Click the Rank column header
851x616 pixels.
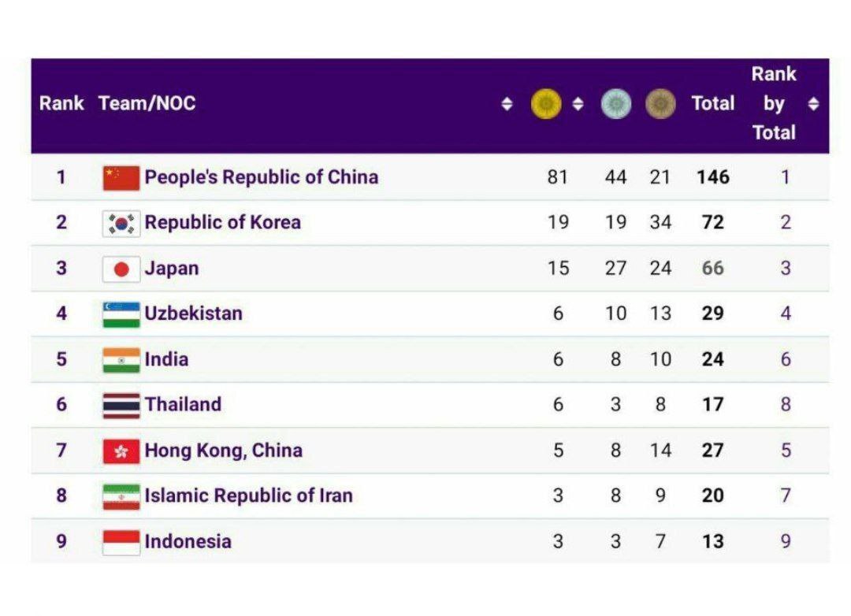tap(61, 103)
